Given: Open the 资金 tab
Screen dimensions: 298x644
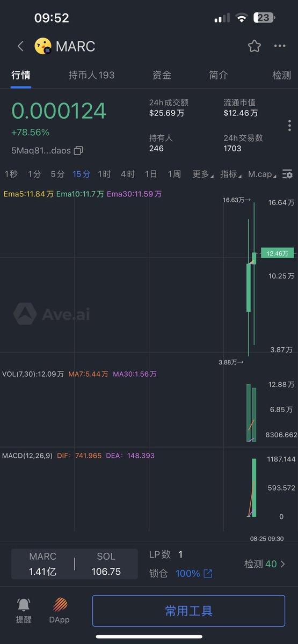Looking at the screenshot, I should (x=162, y=75).
